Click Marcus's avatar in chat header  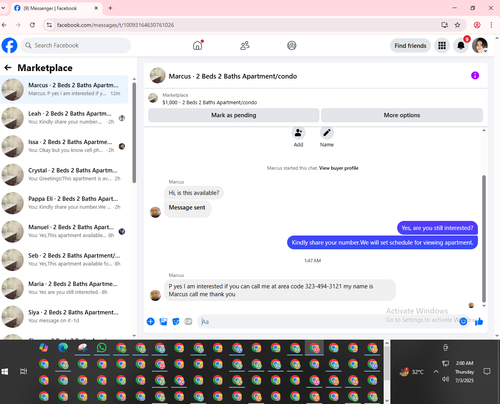tap(158, 75)
